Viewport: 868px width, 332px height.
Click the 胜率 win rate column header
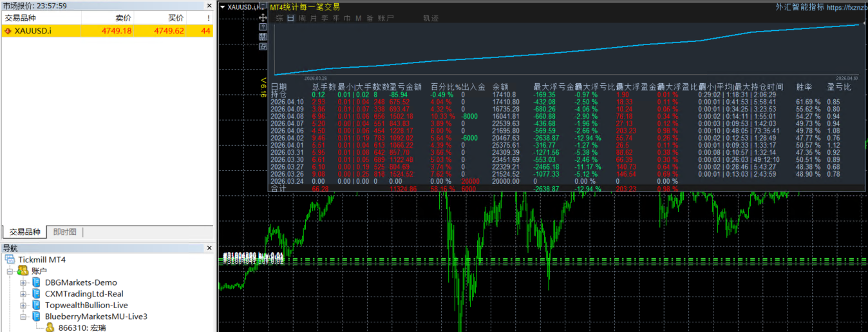tap(804, 86)
